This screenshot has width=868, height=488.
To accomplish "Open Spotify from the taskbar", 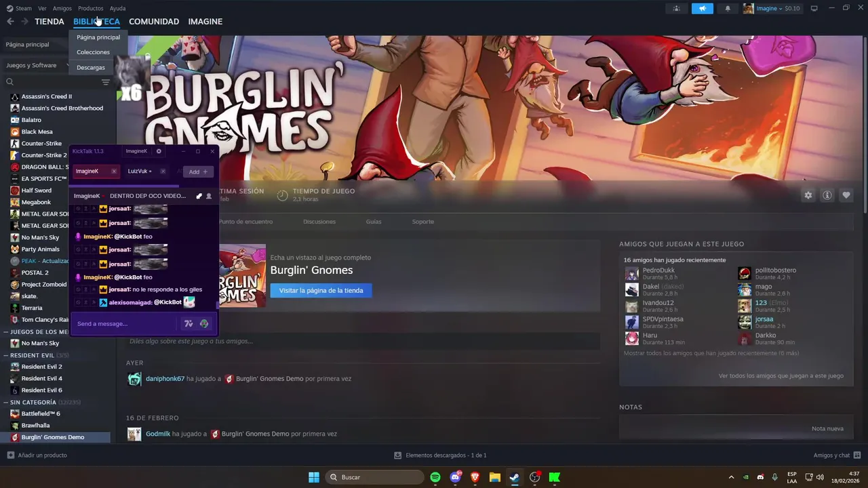I will pos(435,477).
